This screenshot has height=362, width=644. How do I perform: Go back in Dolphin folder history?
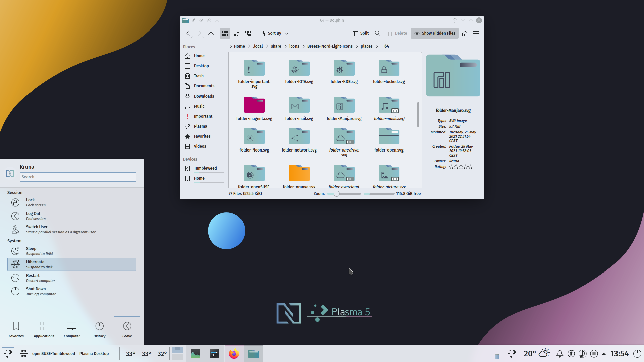tap(189, 33)
